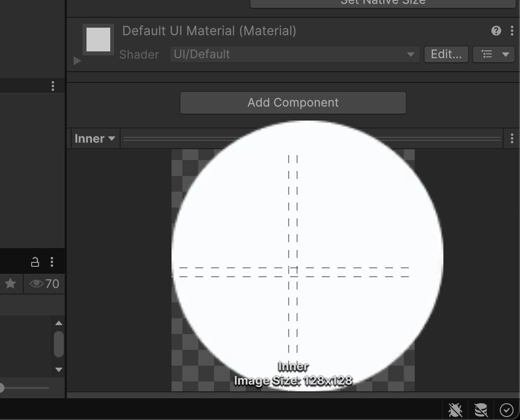Image resolution: width=520 pixels, height=420 pixels.
Task: Toggle the inspector lock padlock
Action: (35, 261)
